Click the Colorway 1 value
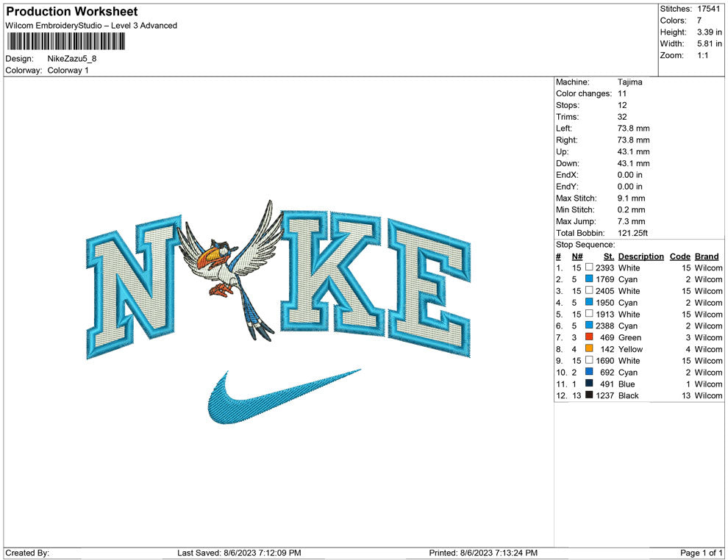Viewport: 728px width, 560px height. [x=68, y=71]
